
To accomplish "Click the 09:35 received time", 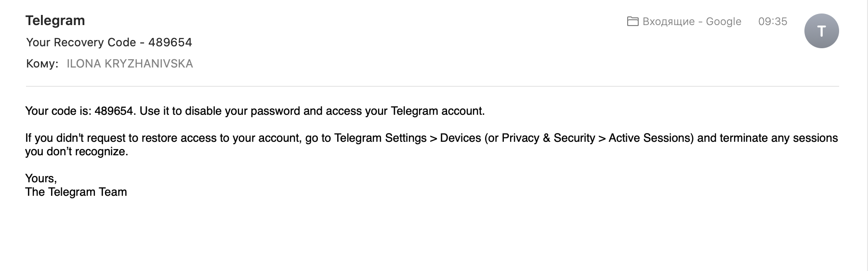I will (x=773, y=21).
